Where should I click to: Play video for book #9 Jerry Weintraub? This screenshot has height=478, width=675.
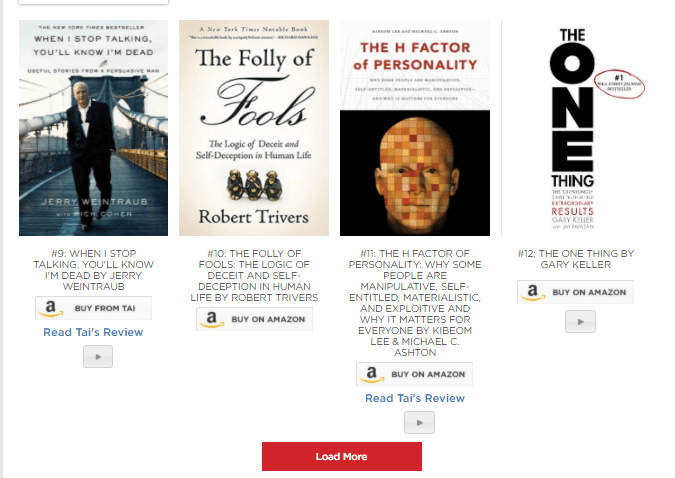98,357
